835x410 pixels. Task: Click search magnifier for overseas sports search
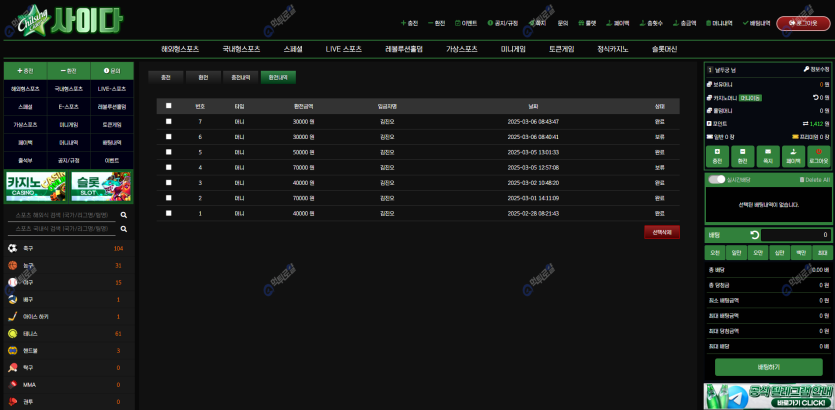[124, 215]
